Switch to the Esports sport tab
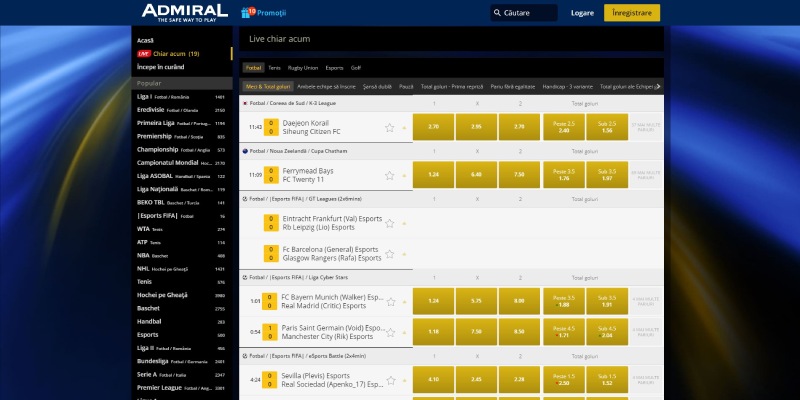This screenshot has height=400, width=800. 334,68
